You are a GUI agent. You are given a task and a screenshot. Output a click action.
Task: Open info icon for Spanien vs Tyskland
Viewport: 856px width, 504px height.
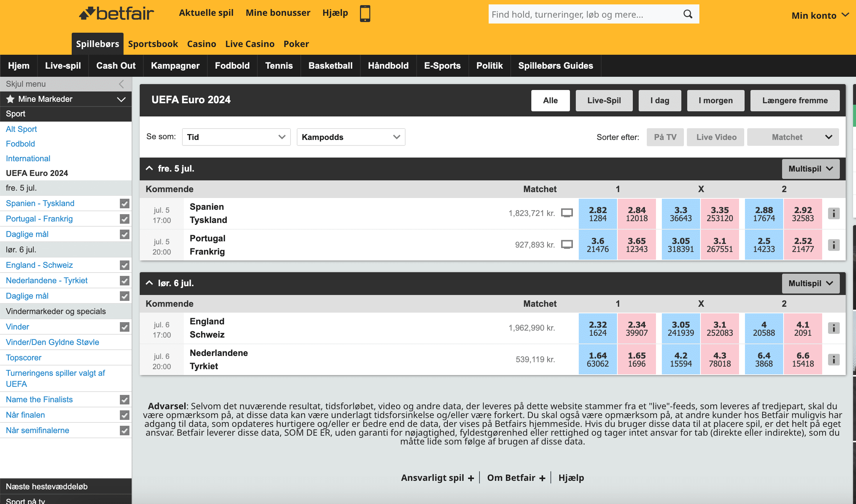[834, 213]
